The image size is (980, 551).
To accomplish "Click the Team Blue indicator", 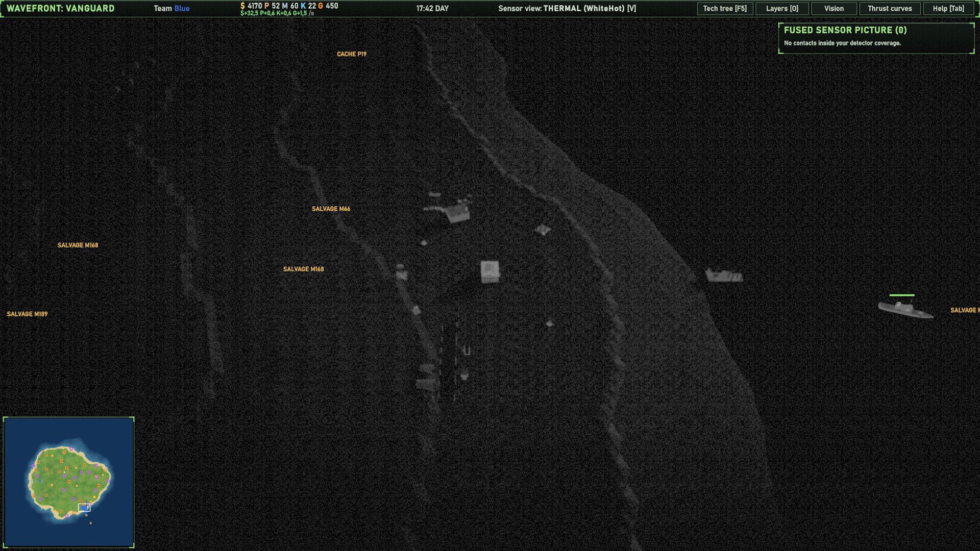I will (x=171, y=9).
